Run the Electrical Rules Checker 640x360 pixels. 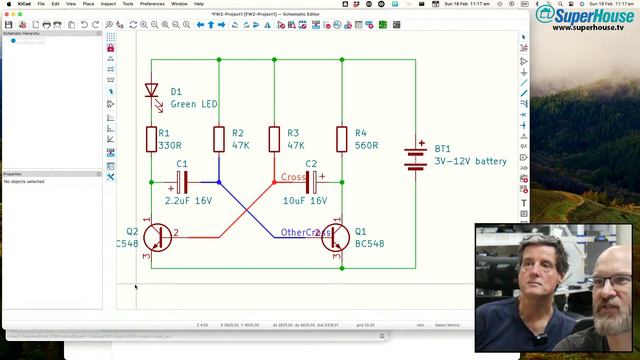coord(327,25)
